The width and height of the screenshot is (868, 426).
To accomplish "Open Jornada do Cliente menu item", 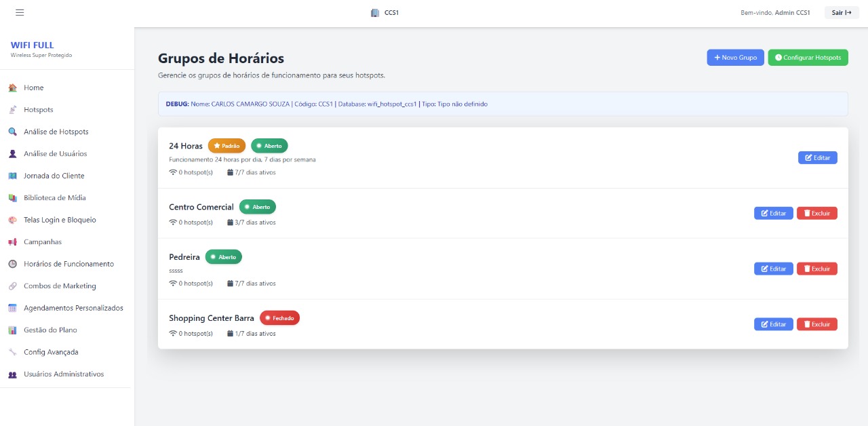I will (x=54, y=176).
